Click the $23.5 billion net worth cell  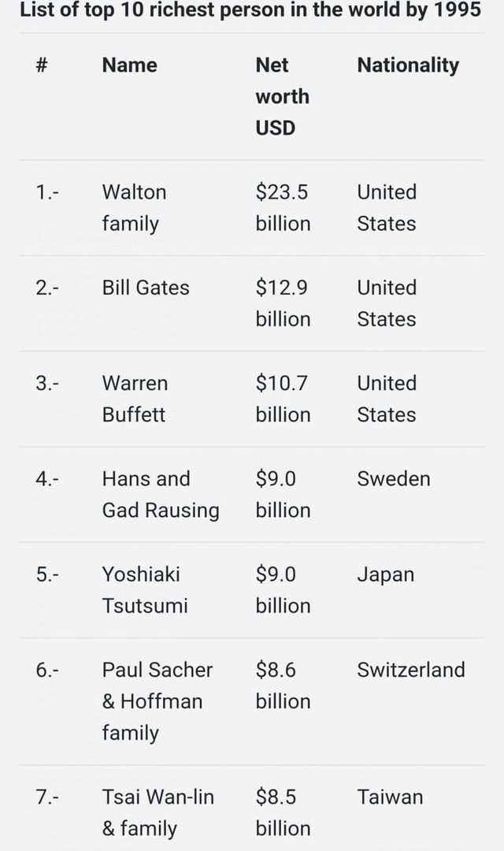(283, 208)
